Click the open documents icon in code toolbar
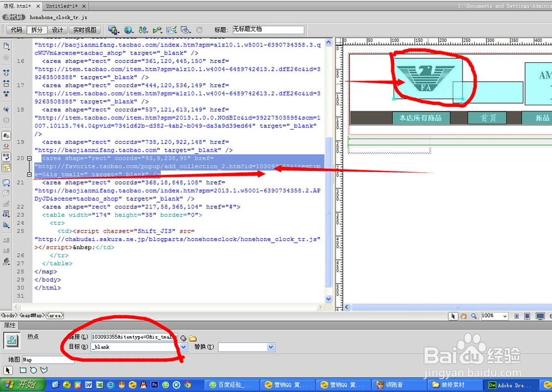552x392 pixels. pos(6,46)
